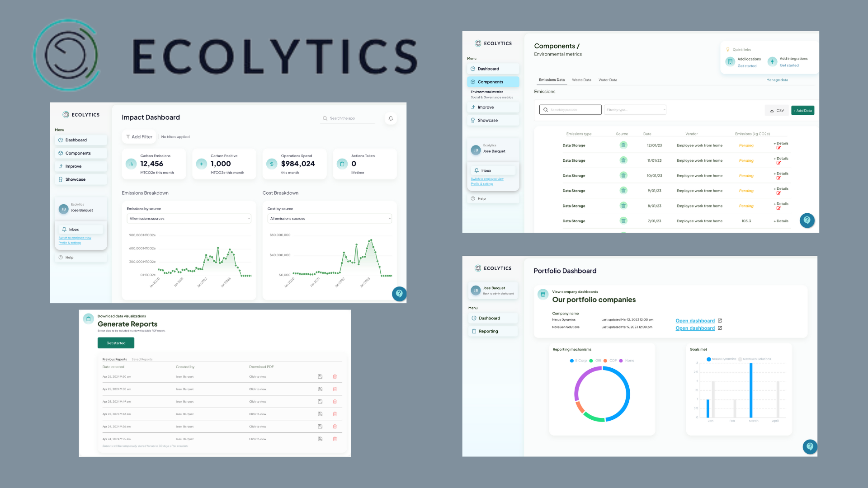Open the NovaGen Solutions Open dashboard link
The height and width of the screenshot is (488, 868).
[x=695, y=328]
